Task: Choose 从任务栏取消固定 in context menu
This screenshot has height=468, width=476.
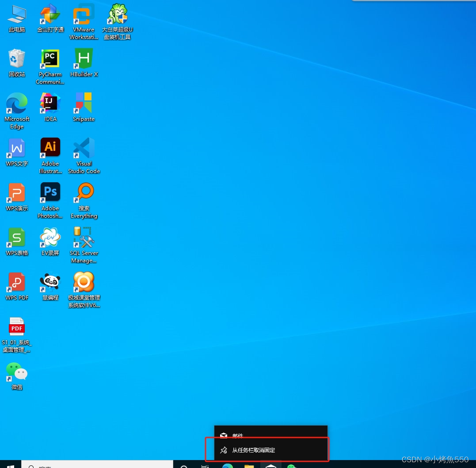Action: 271,450
